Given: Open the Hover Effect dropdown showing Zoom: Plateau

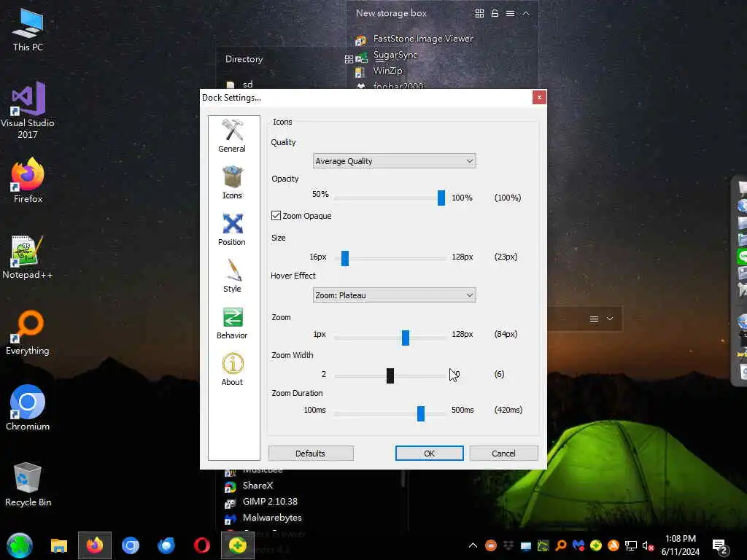Looking at the screenshot, I should click(395, 295).
